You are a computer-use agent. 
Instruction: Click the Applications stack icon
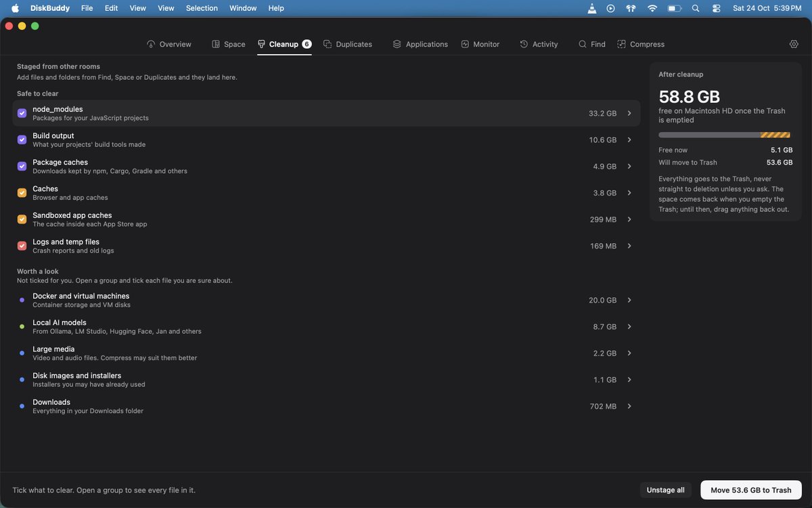coord(397,44)
